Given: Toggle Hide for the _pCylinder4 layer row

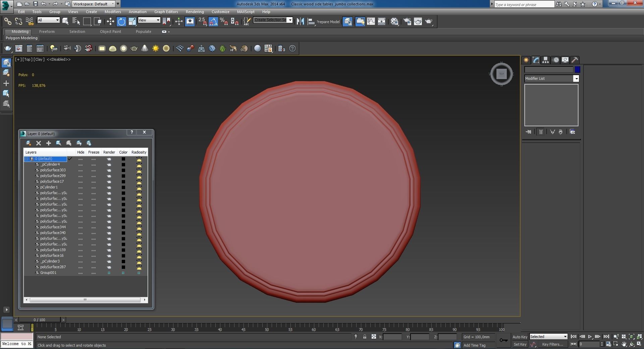Looking at the screenshot, I should (x=80, y=165).
